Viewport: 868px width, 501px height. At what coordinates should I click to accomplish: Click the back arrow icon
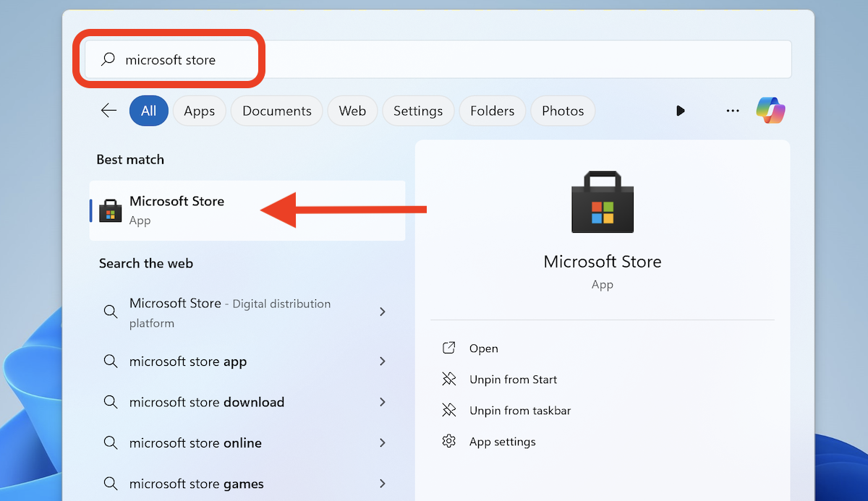click(109, 111)
